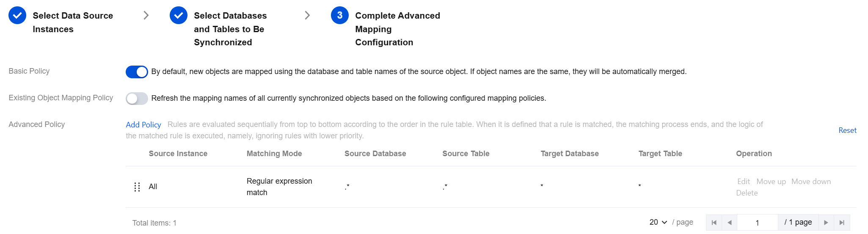Viewport: 868px width, 234px height.
Task: Click the step 3 number icon
Action: 340,16
